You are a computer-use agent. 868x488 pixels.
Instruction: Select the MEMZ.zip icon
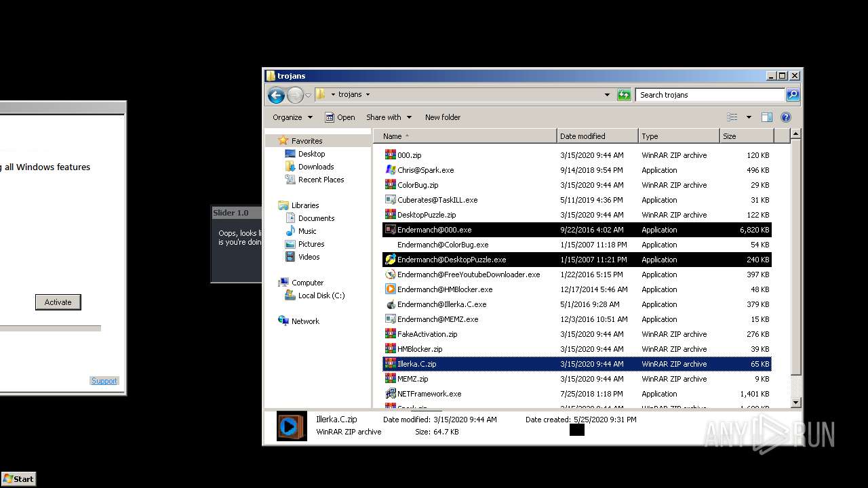tap(390, 379)
